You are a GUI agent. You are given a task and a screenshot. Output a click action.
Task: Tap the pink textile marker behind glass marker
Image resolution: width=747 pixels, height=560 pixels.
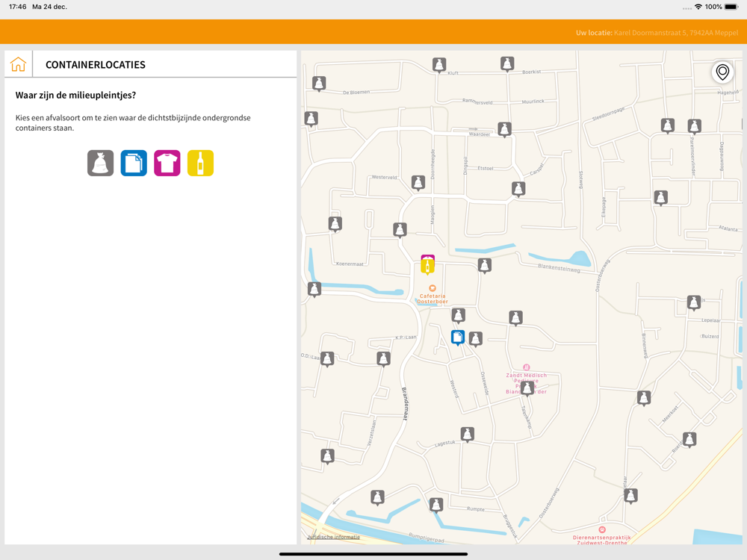tap(427, 257)
